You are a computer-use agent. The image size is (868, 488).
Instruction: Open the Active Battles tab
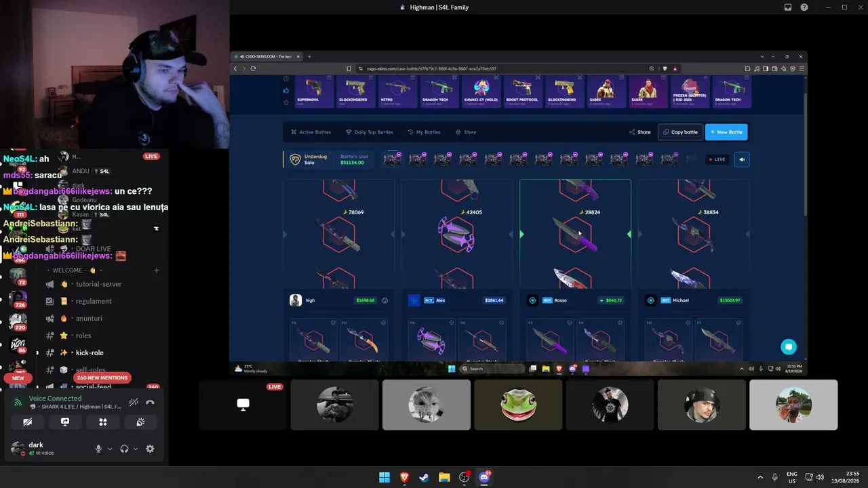pos(311,132)
